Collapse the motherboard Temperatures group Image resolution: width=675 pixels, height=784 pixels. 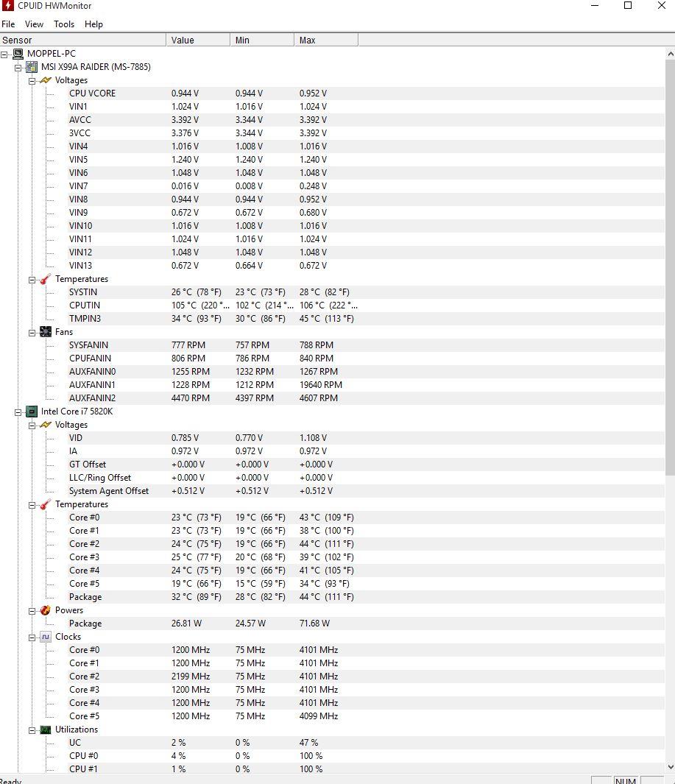click(32, 280)
